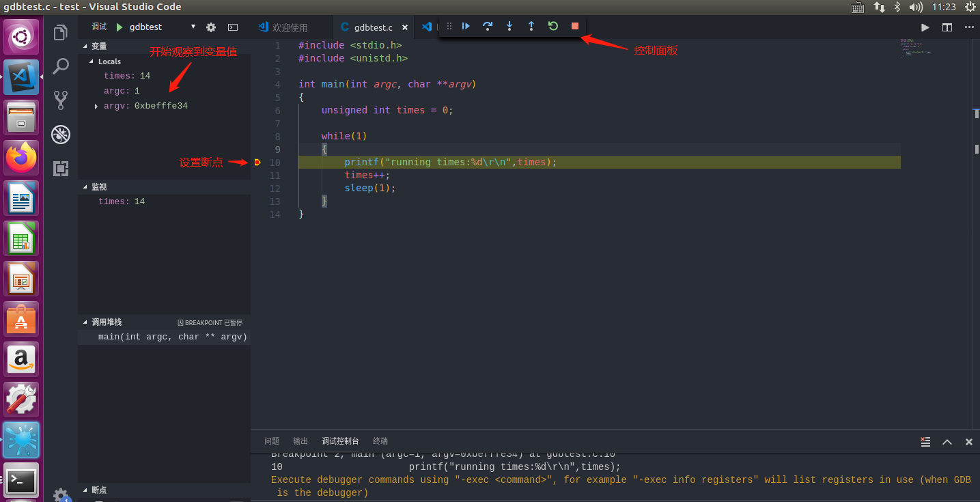Open the debug console icon beside the gear

(x=233, y=27)
